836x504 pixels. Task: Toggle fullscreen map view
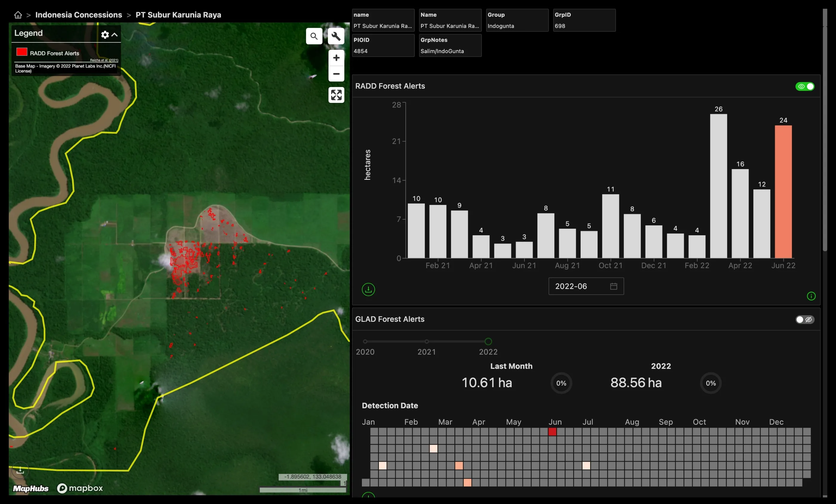(336, 95)
